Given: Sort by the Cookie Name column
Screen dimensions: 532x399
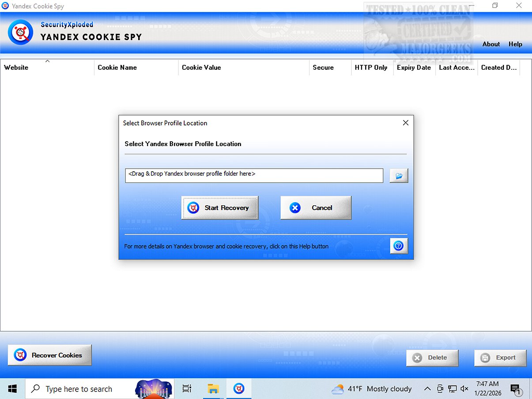Looking at the screenshot, I should tap(136, 68).
